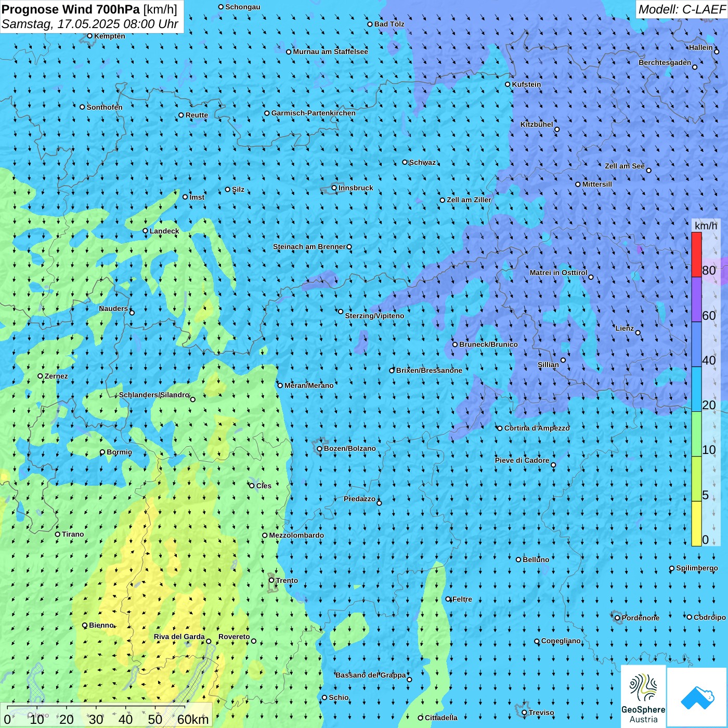Click the 'Reutte' label

click(x=197, y=115)
